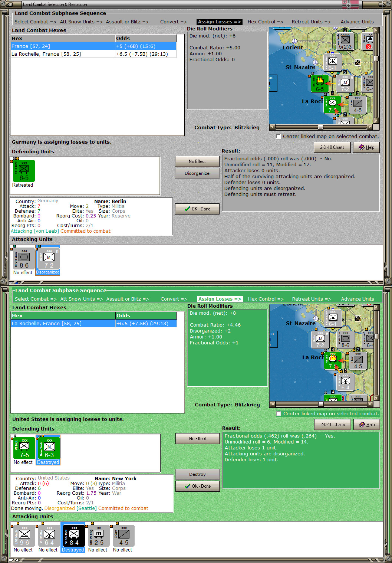Viewport: 392px width, 563px height.
Task: Click the Odds column header in US window
Action: coord(146,316)
